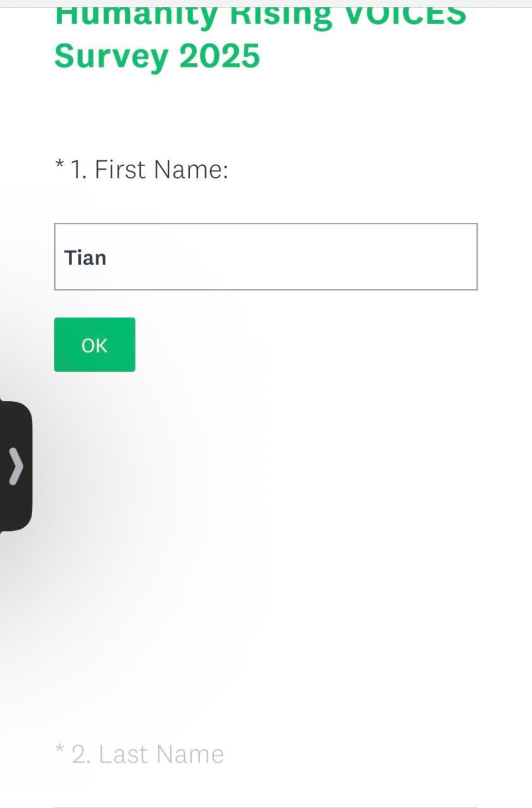Click the asterisk beside First Name

60,166
